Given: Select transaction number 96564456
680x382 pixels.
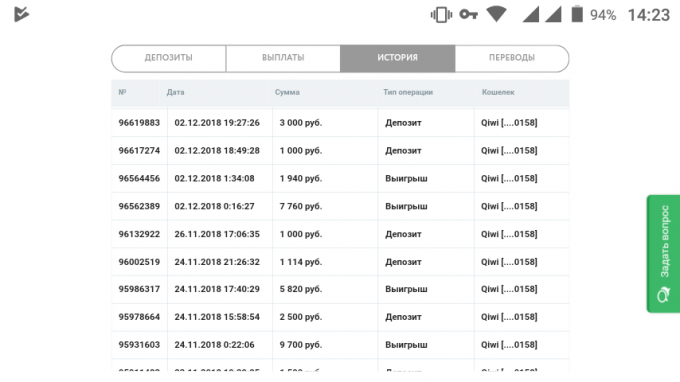Looking at the screenshot, I should coord(139,178).
